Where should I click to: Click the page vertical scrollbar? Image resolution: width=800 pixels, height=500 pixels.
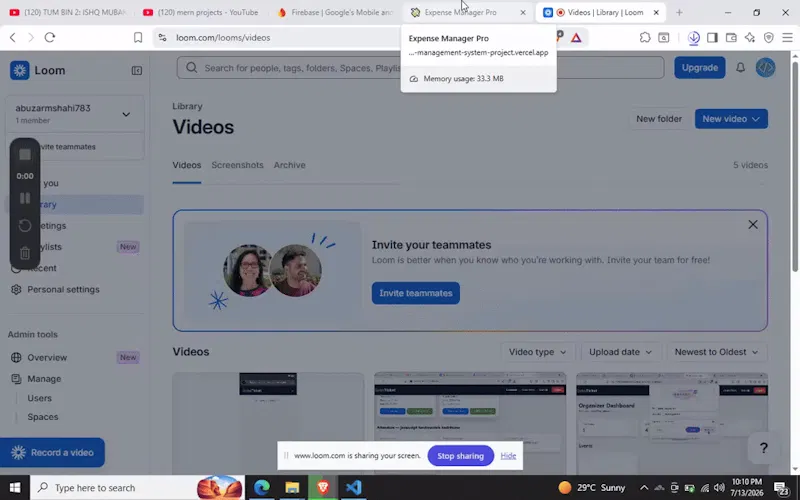tap(795, 166)
